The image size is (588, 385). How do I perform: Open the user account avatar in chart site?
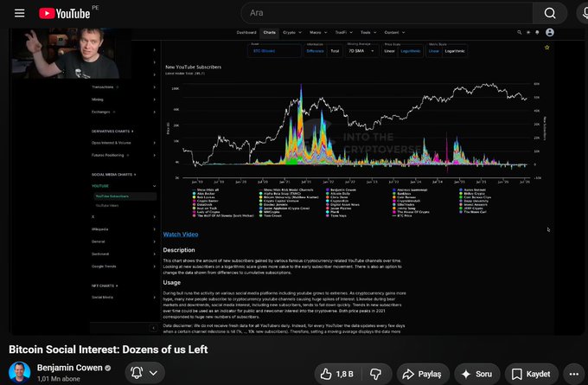pos(550,32)
